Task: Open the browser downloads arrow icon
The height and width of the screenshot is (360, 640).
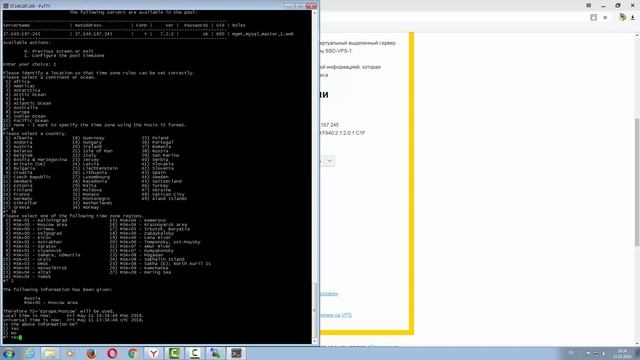Action: (633, 17)
